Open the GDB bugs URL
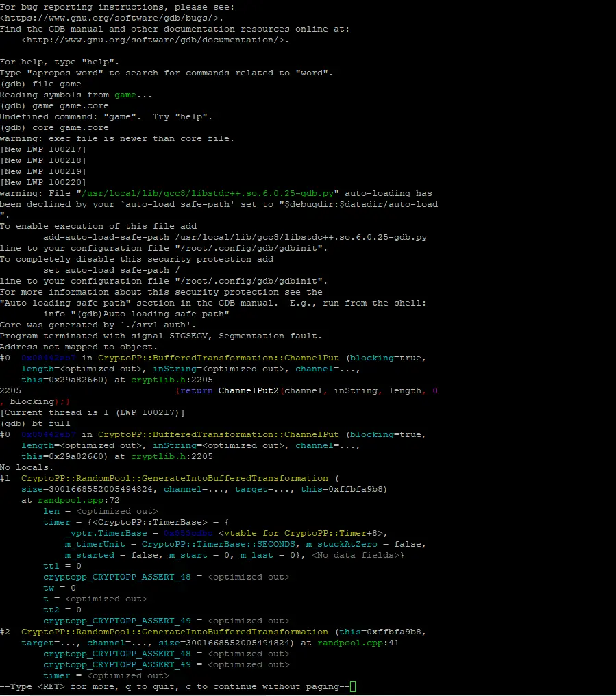616x696 pixels. pyautogui.click(x=111, y=18)
